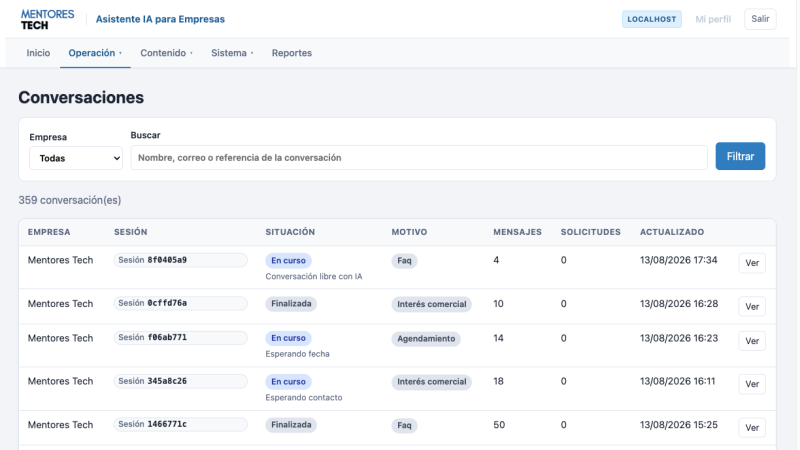800x450 pixels.
Task: Open the Sistema menu
Action: [232, 53]
